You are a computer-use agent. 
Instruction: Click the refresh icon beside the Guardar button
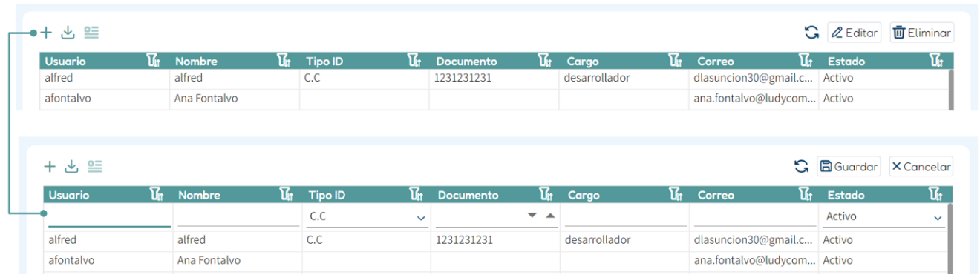coord(801,167)
